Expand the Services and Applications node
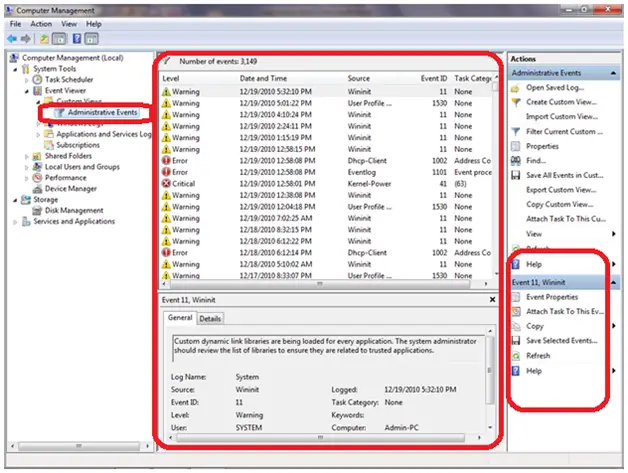Viewport: 628px width, 473px height. point(15,221)
